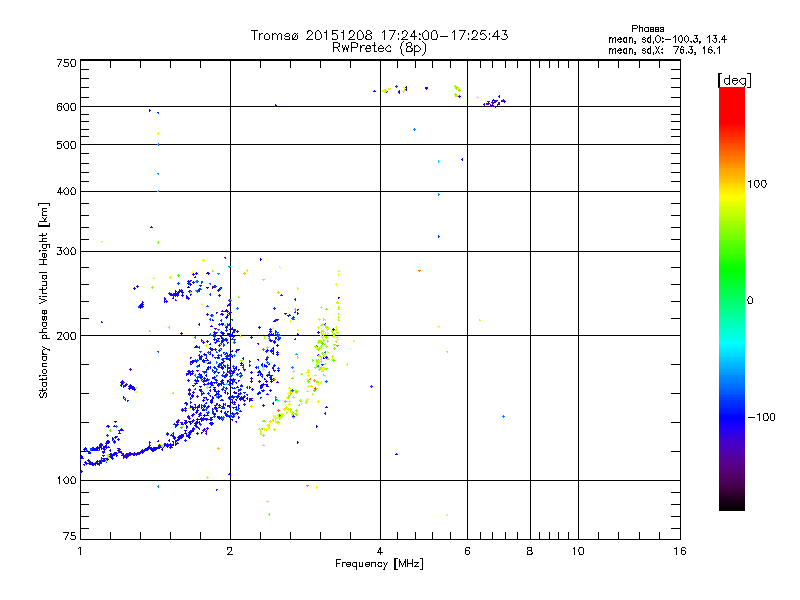The width and height of the screenshot is (800, 600).
Task: Click the colorbar tick label '-100'
Action: click(762, 417)
